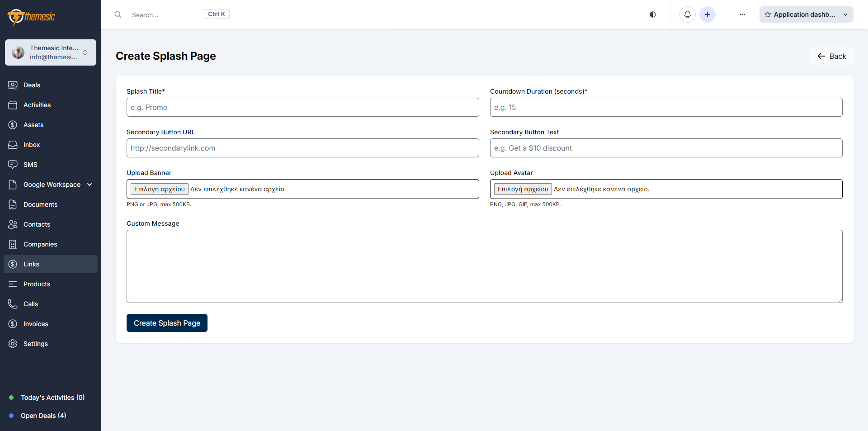
Task: Click the green Today's Activities status dot
Action: [10, 398]
